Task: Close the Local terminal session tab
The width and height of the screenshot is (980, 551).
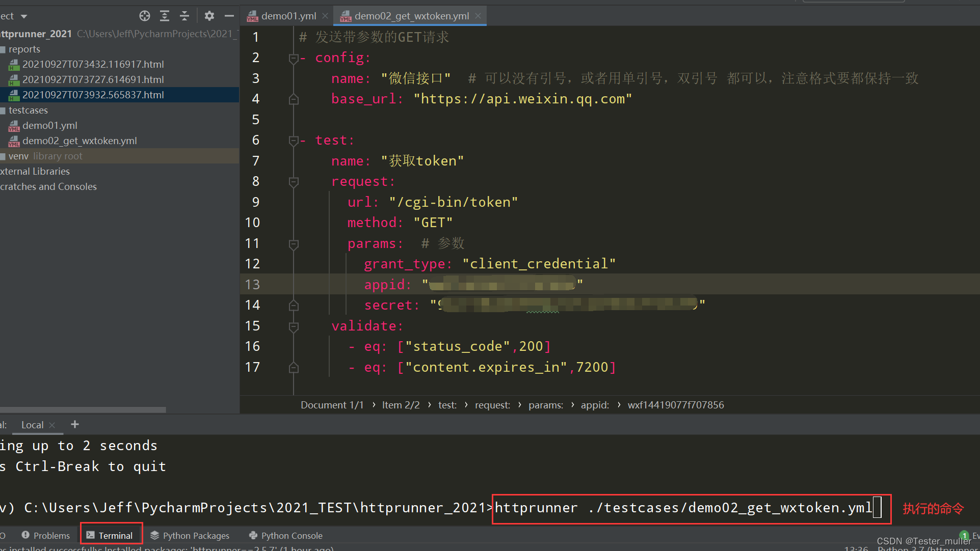Action: 52,425
